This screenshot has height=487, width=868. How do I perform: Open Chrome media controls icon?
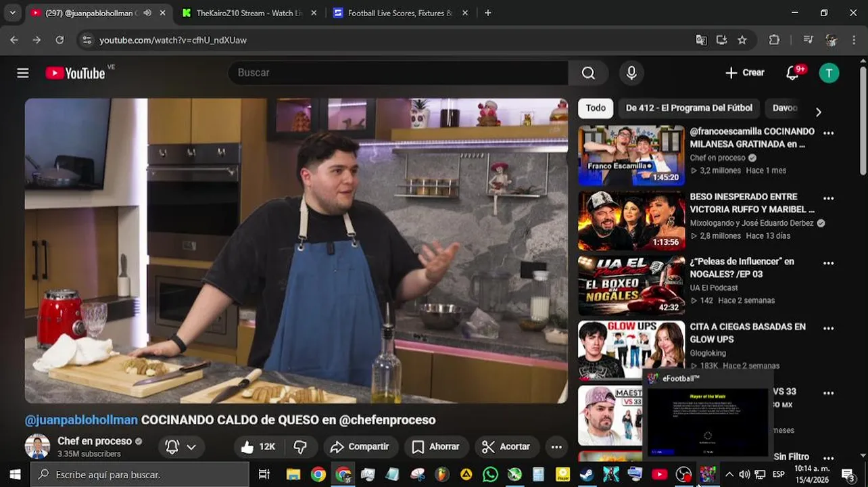pyautogui.click(x=808, y=40)
